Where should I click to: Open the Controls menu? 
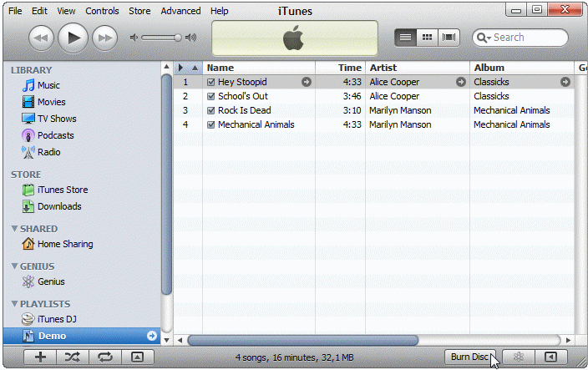(x=102, y=11)
